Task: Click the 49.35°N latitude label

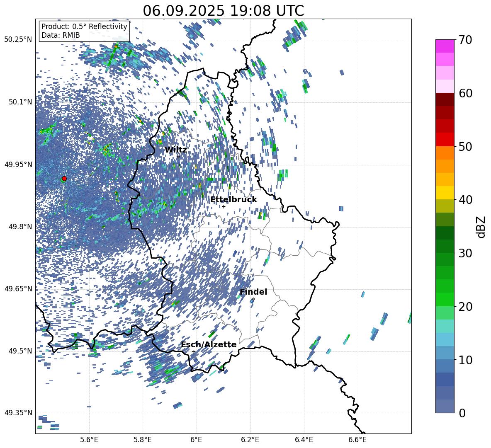Action: pyautogui.click(x=18, y=413)
